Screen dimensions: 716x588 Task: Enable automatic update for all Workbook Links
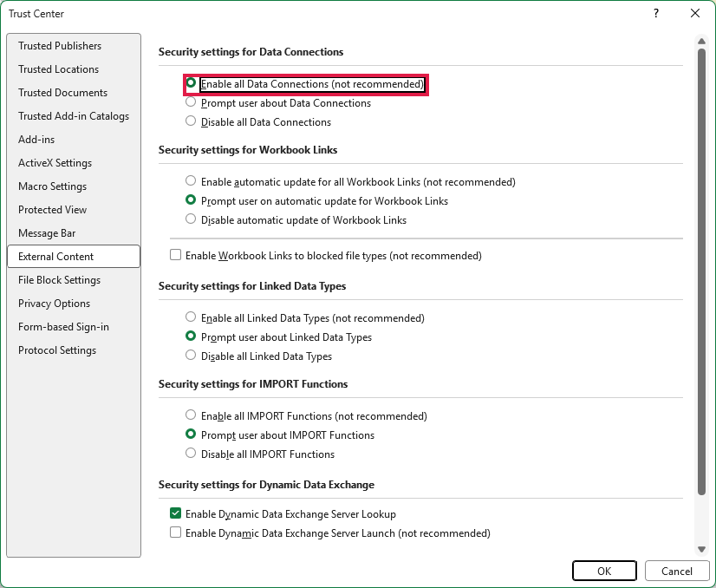pos(191,181)
